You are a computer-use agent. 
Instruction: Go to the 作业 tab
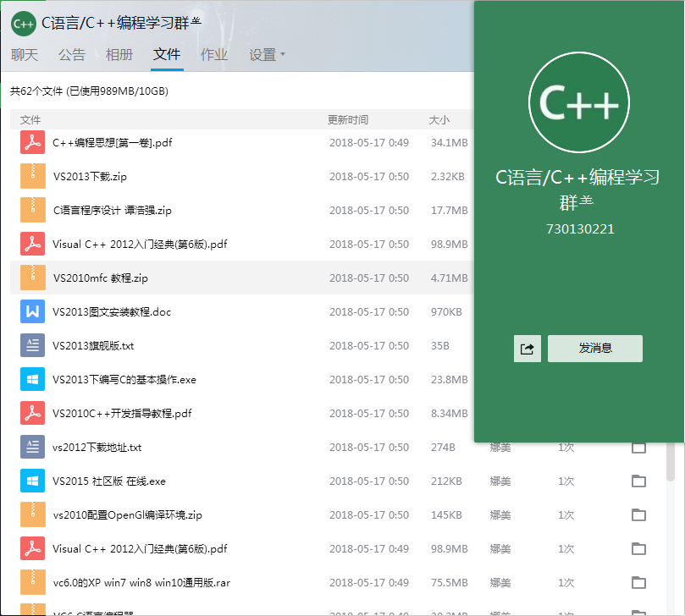[214, 55]
